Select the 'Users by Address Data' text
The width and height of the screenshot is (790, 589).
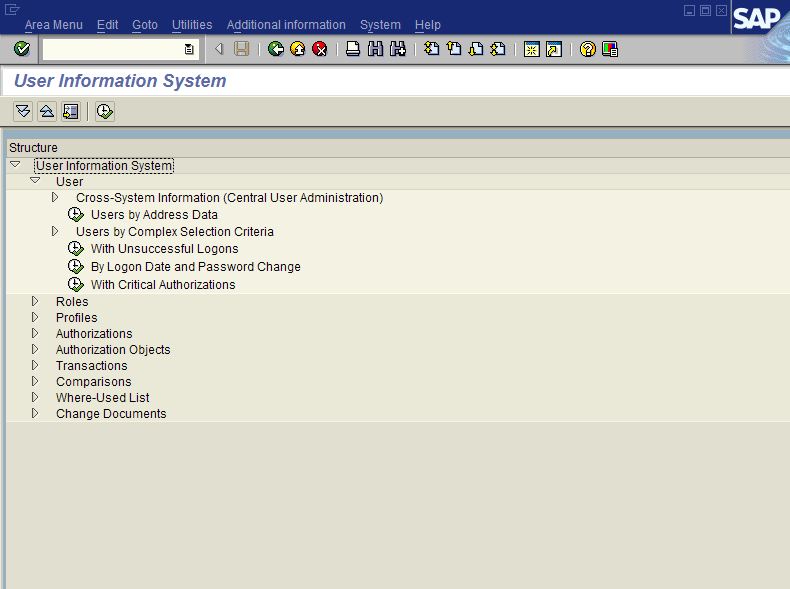point(154,215)
